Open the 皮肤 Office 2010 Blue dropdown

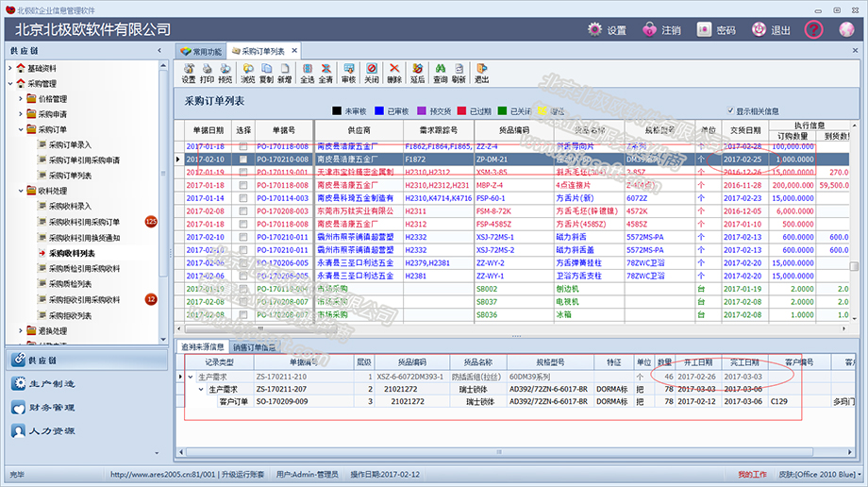[821, 474]
